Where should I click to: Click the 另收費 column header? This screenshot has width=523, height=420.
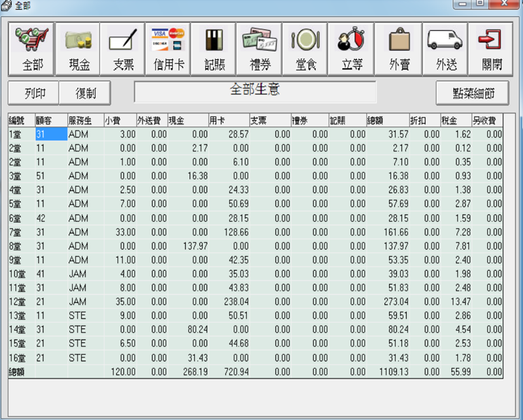click(487, 120)
